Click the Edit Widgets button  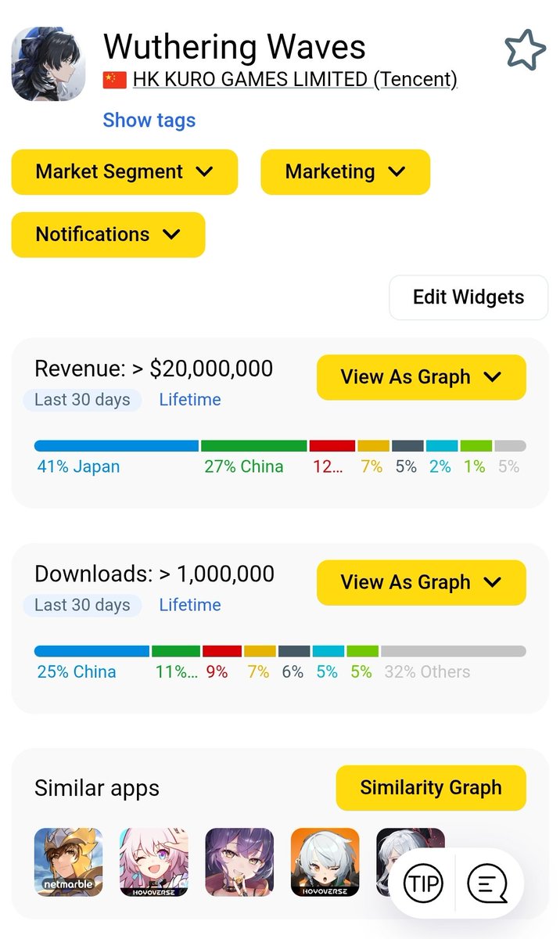click(468, 297)
